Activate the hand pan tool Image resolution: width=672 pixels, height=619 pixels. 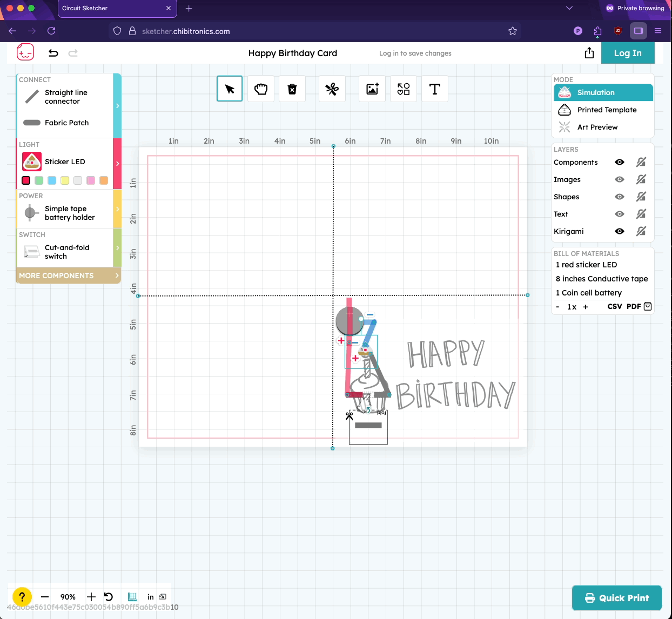point(261,89)
